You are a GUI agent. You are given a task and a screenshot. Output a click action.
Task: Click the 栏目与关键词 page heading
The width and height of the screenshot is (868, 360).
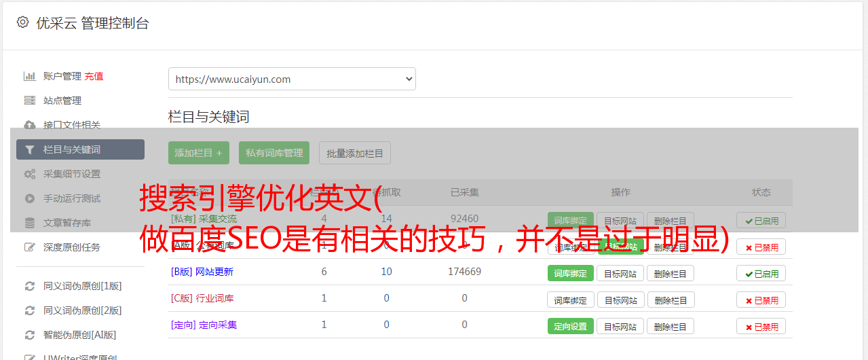pos(209,117)
